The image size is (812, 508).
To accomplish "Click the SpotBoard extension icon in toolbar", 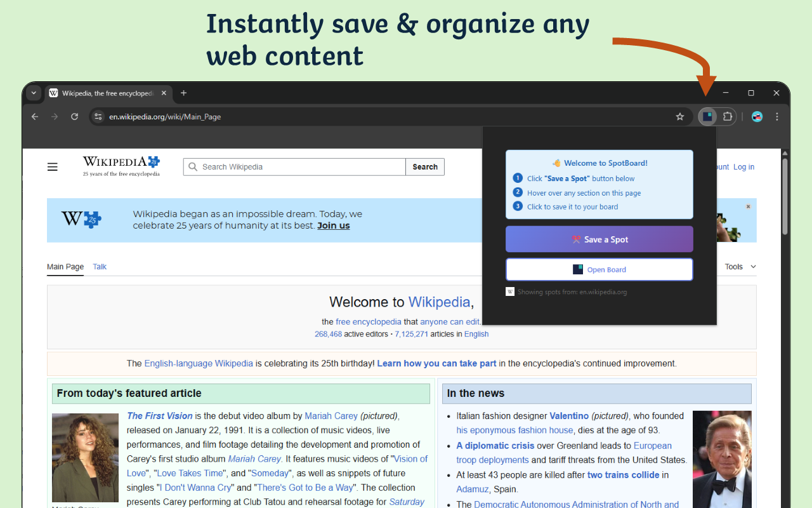I will pos(707,116).
